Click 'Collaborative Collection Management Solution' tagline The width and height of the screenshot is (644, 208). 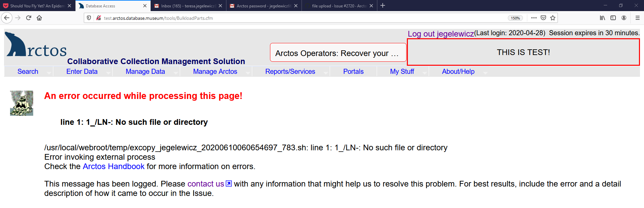click(156, 61)
